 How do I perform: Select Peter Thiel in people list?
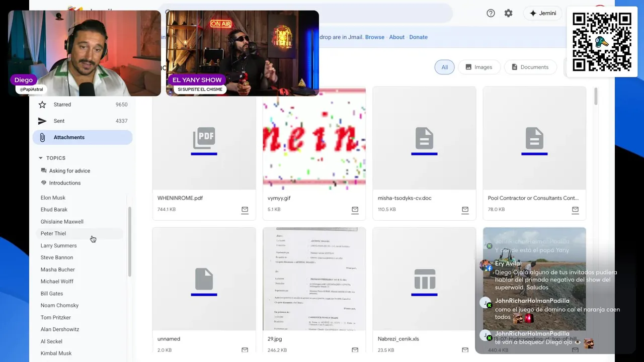click(x=53, y=233)
